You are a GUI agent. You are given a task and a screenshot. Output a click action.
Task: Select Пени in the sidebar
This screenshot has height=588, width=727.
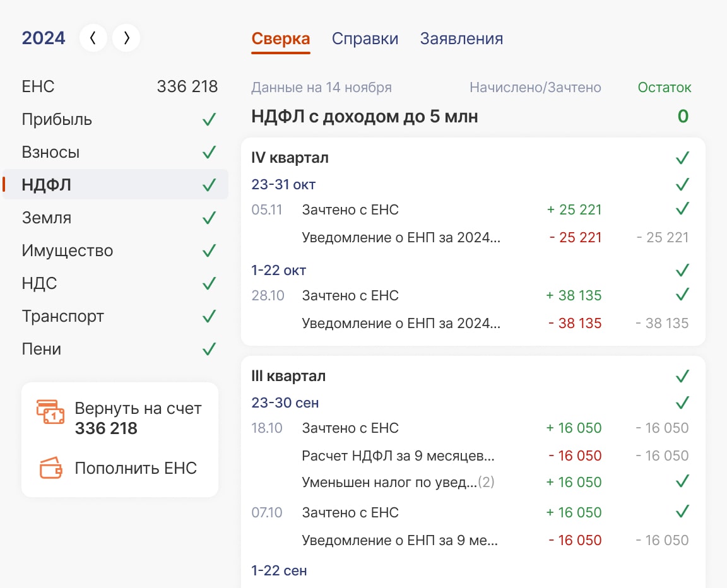pyautogui.click(x=120, y=349)
